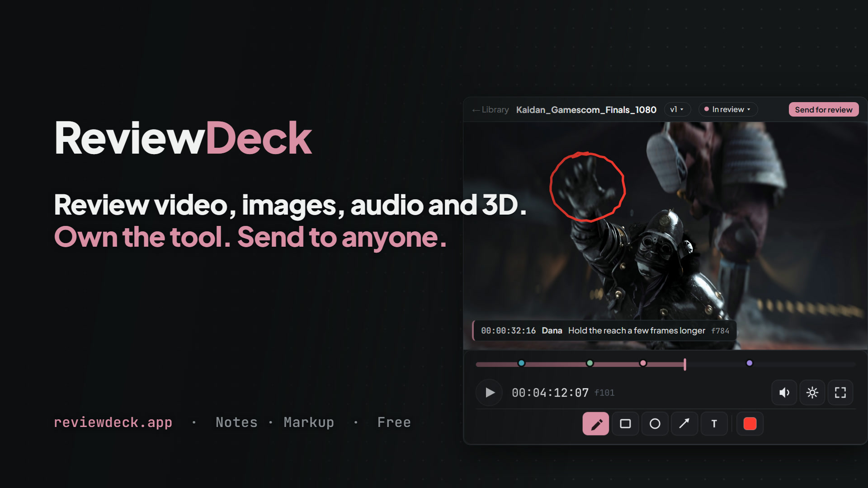Image resolution: width=868 pixels, height=488 pixels.
Task: Open Dana's comment at 00:00:32:16
Action: coord(604,330)
